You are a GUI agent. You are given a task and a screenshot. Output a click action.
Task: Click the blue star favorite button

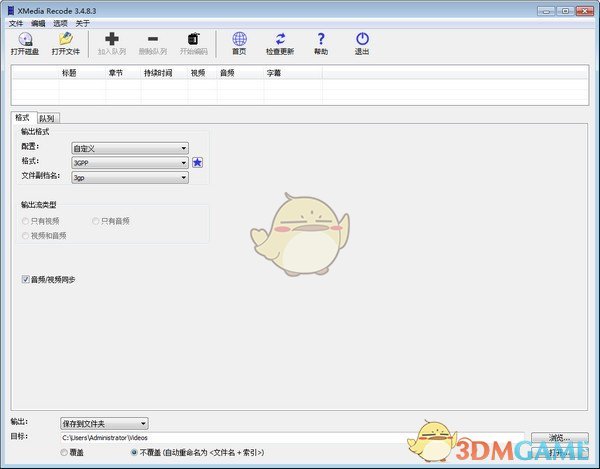coord(197,163)
